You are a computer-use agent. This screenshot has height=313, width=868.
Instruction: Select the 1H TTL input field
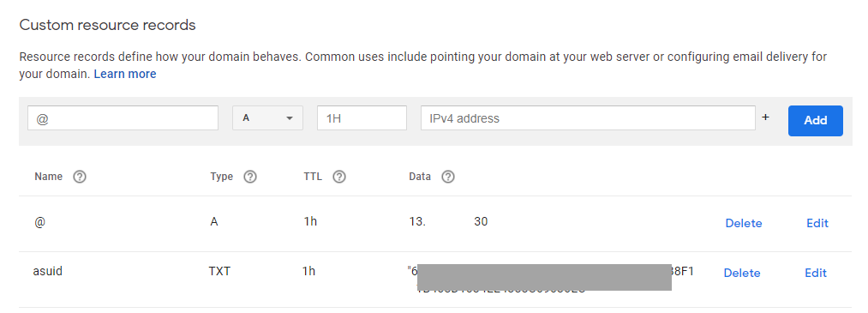click(x=362, y=118)
